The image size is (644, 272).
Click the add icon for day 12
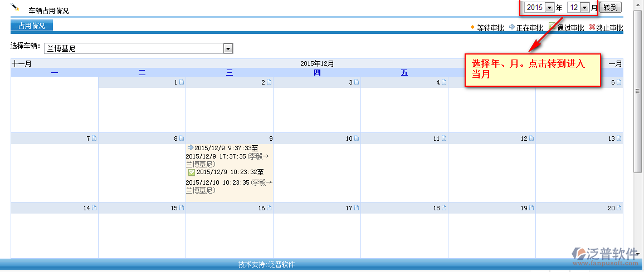(x=531, y=139)
